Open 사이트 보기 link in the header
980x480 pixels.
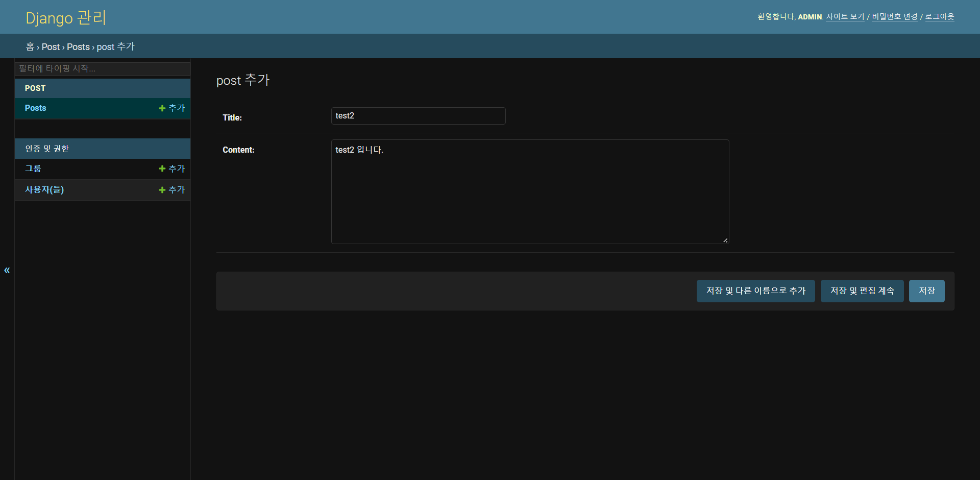click(845, 17)
